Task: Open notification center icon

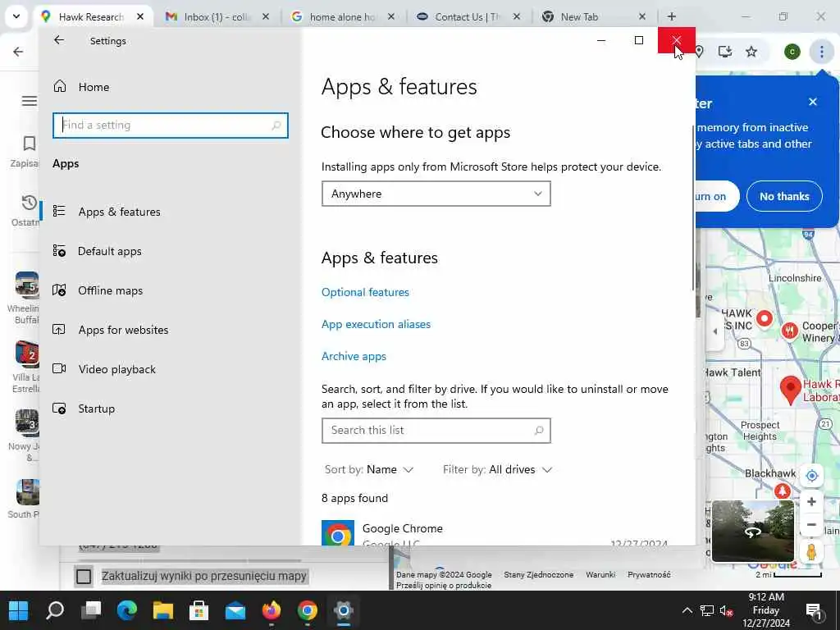Action: click(814, 610)
